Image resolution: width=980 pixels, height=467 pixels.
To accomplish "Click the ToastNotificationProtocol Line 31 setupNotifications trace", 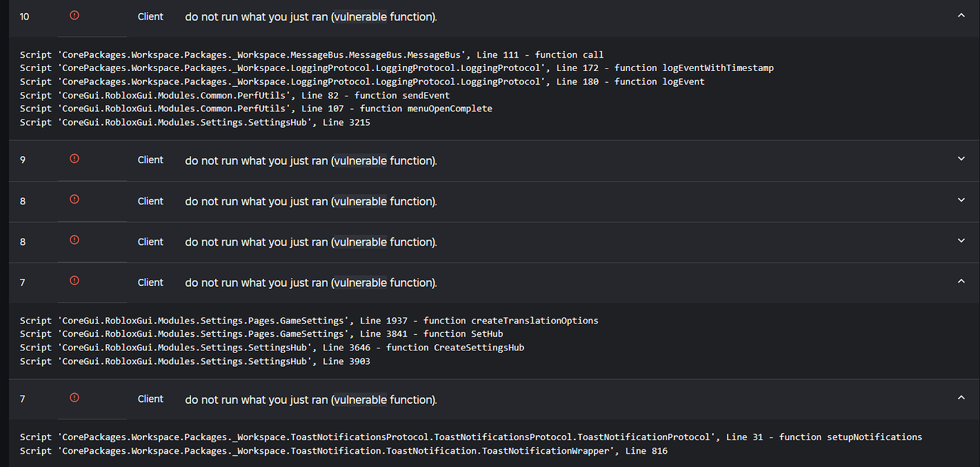I will click(x=471, y=436).
